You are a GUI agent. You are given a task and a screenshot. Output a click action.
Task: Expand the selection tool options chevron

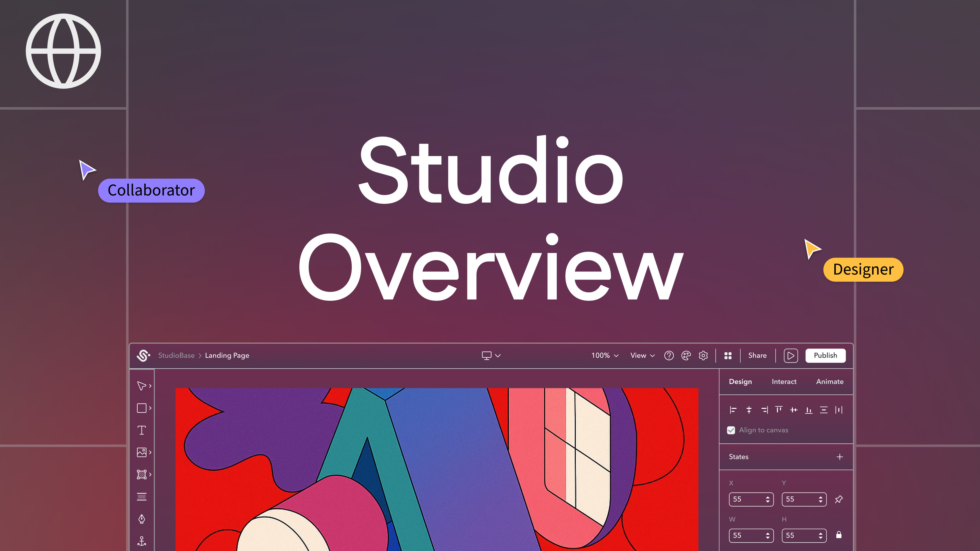[150, 386]
